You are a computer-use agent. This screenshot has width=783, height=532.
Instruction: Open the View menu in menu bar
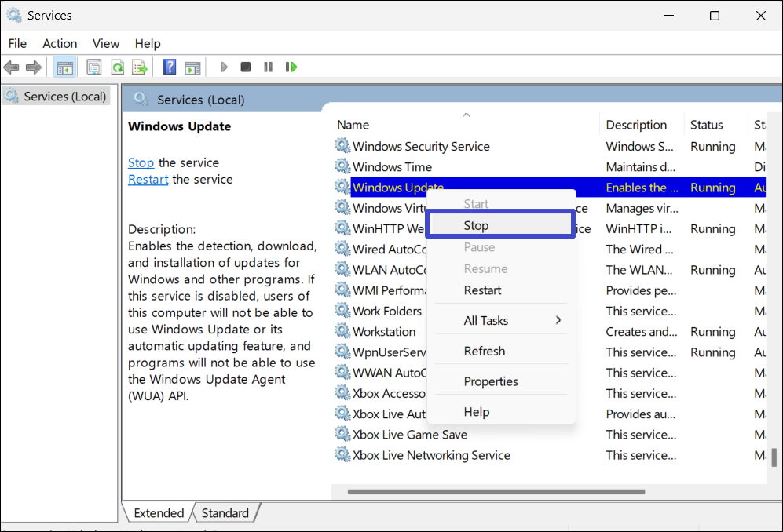[106, 43]
